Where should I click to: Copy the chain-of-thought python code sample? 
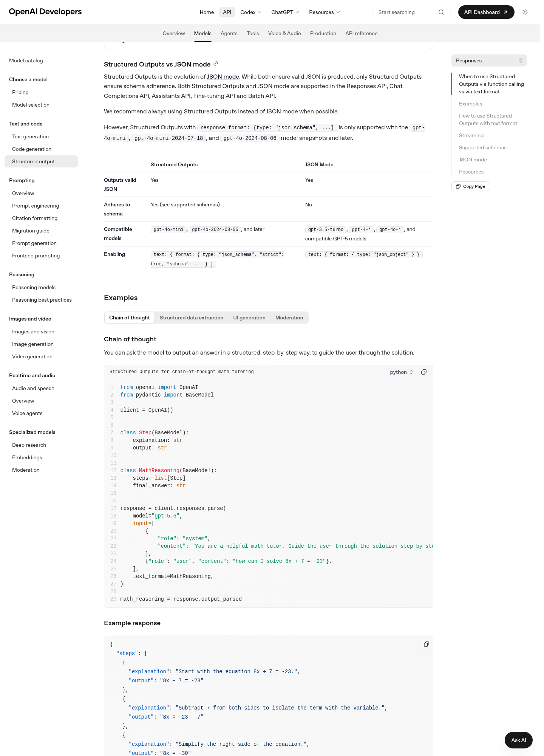[424, 372]
